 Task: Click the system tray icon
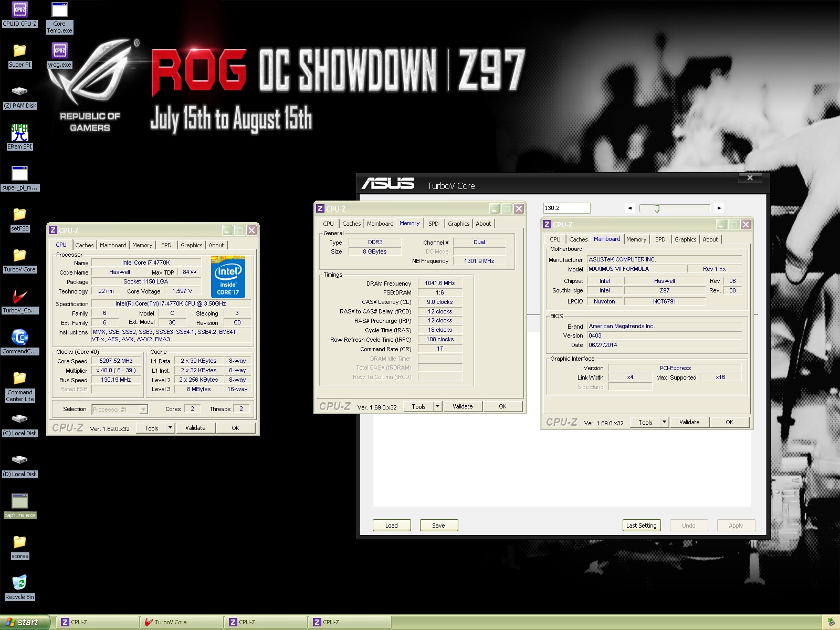pos(831,622)
